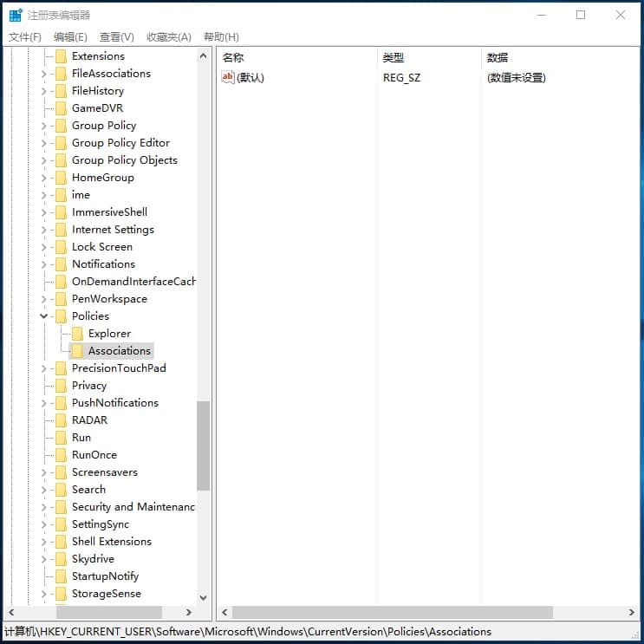Collapse the Policies tree node
The image size is (644, 644).
tap(44, 316)
